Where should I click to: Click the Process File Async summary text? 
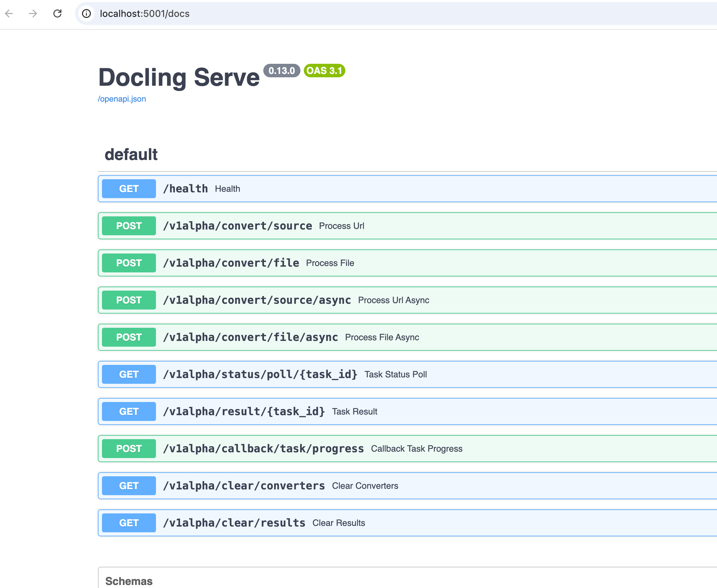(x=382, y=337)
